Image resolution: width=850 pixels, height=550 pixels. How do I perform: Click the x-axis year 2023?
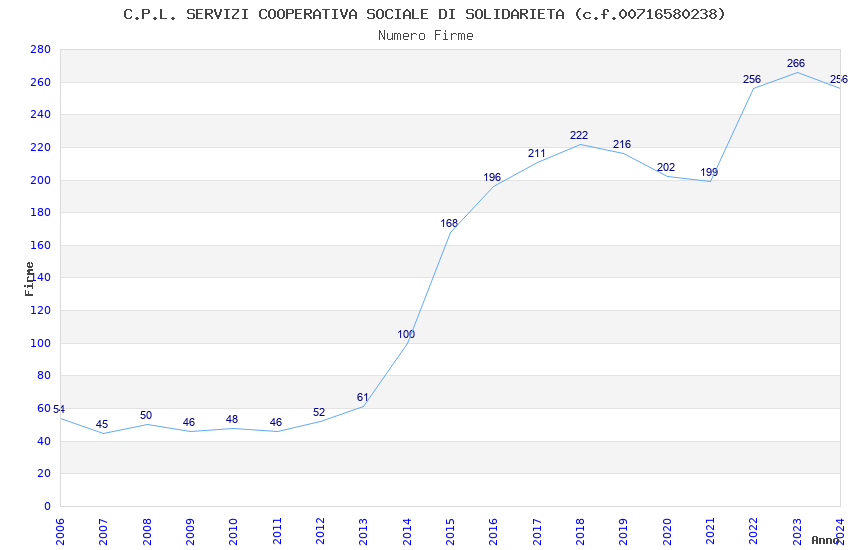pyautogui.click(x=797, y=531)
